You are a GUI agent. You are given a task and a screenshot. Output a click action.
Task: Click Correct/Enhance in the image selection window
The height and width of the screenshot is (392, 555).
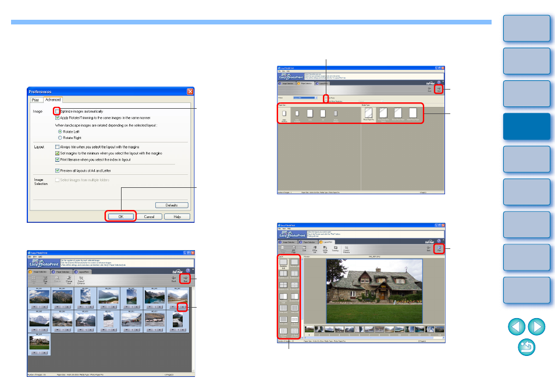click(x=81, y=280)
